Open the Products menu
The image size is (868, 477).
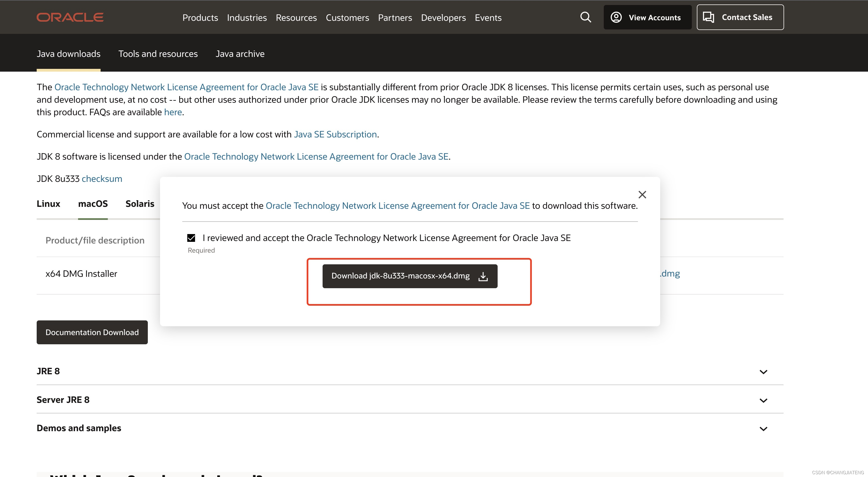click(200, 17)
